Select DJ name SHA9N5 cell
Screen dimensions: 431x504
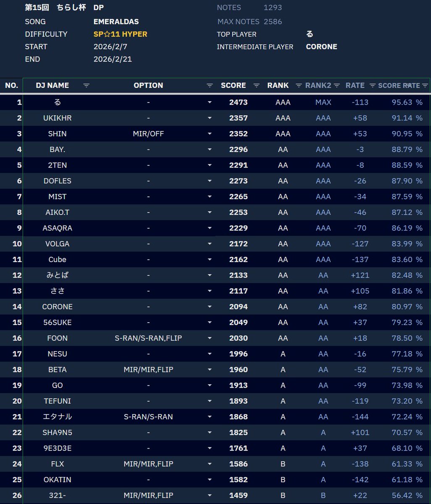click(x=58, y=433)
